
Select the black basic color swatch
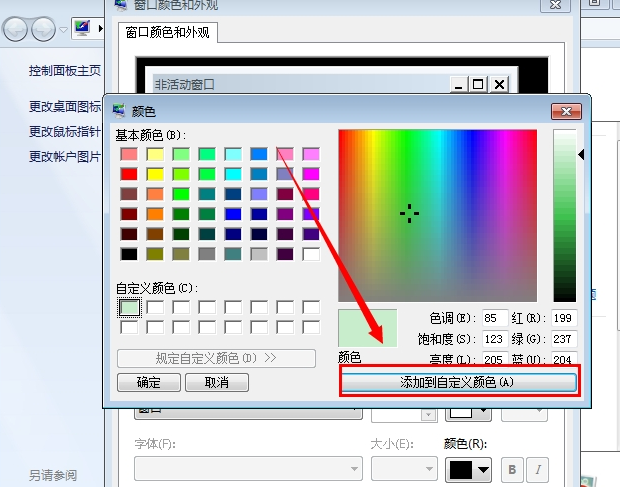point(129,254)
